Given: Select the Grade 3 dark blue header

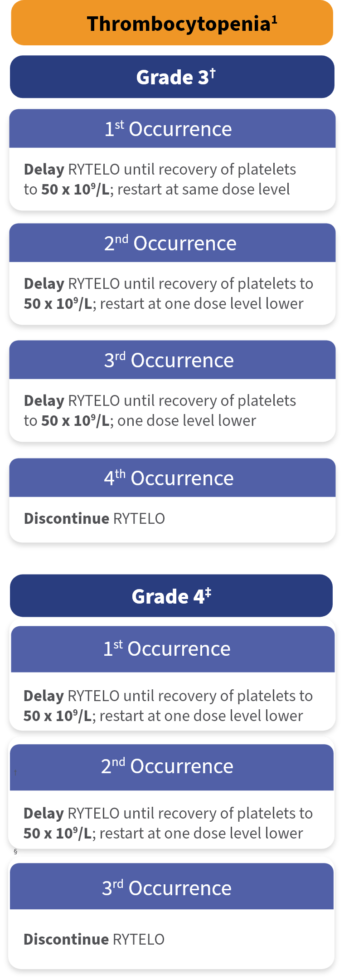Looking at the screenshot, I should 172,77.
